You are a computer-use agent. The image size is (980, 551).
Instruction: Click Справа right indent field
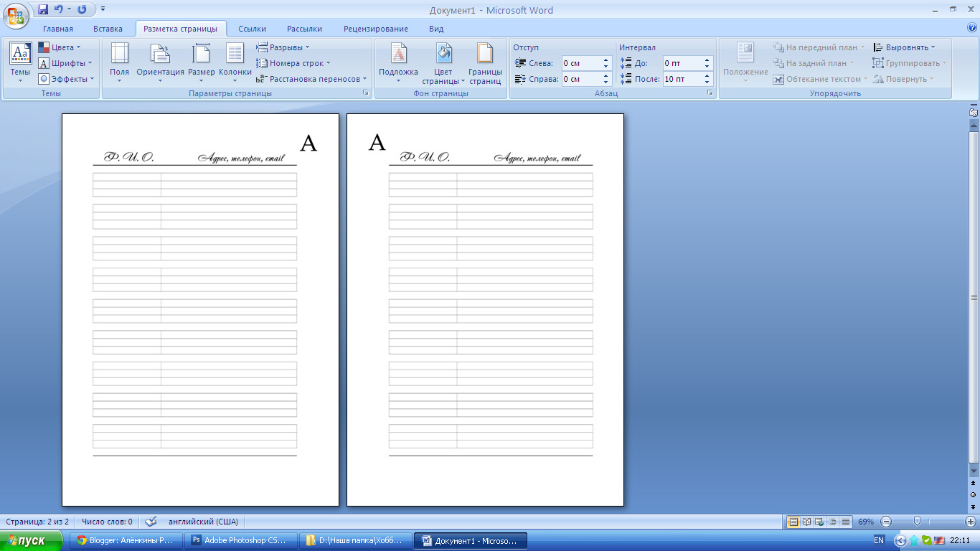581,79
